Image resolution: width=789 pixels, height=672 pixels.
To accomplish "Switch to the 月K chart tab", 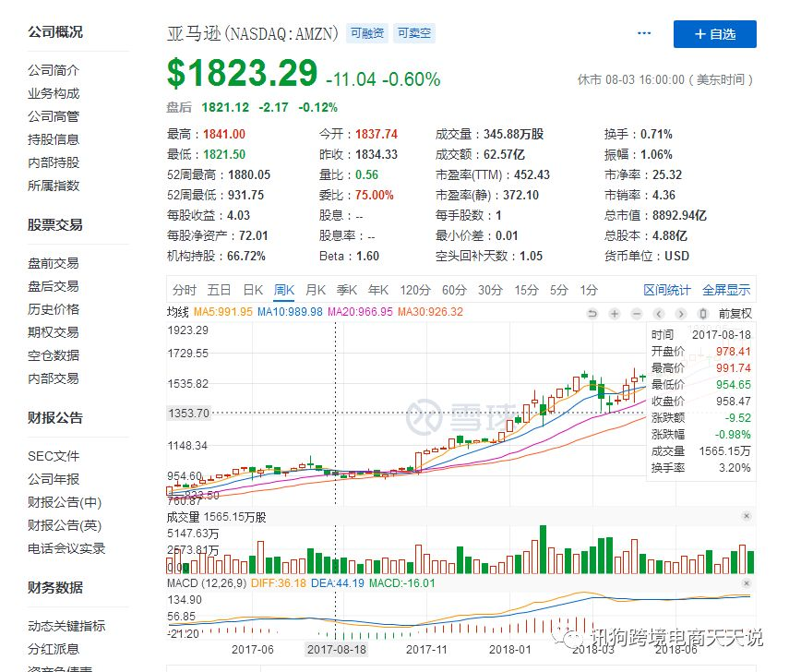I will tap(316, 290).
